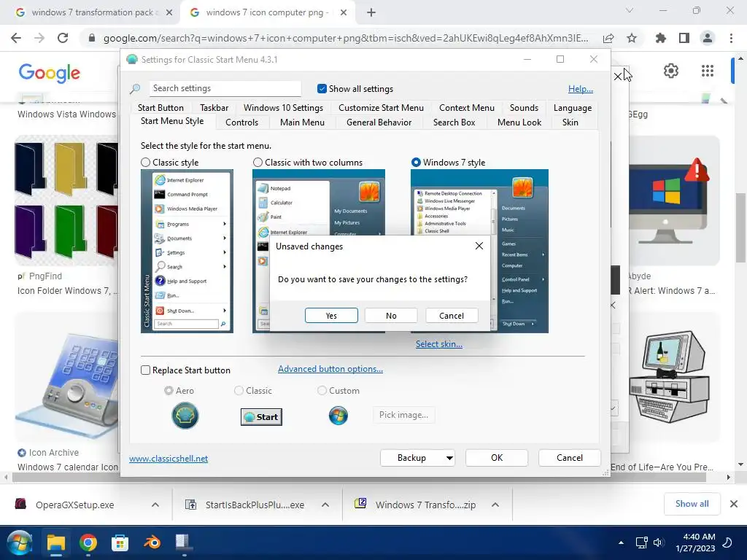The width and height of the screenshot is (747, 560).
Task: Cancel the Unsaved changes dialog
Action: pyautogui.click(x=451, y=315)
